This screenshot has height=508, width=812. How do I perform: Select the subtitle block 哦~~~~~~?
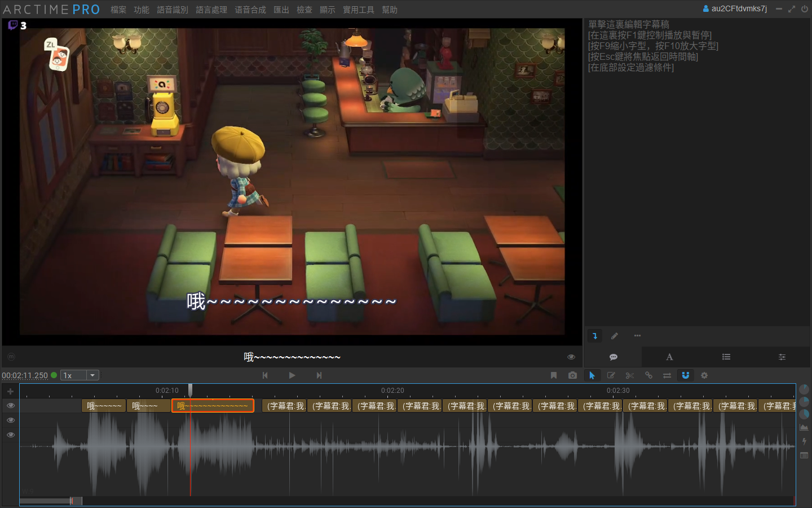click(104, 406)
